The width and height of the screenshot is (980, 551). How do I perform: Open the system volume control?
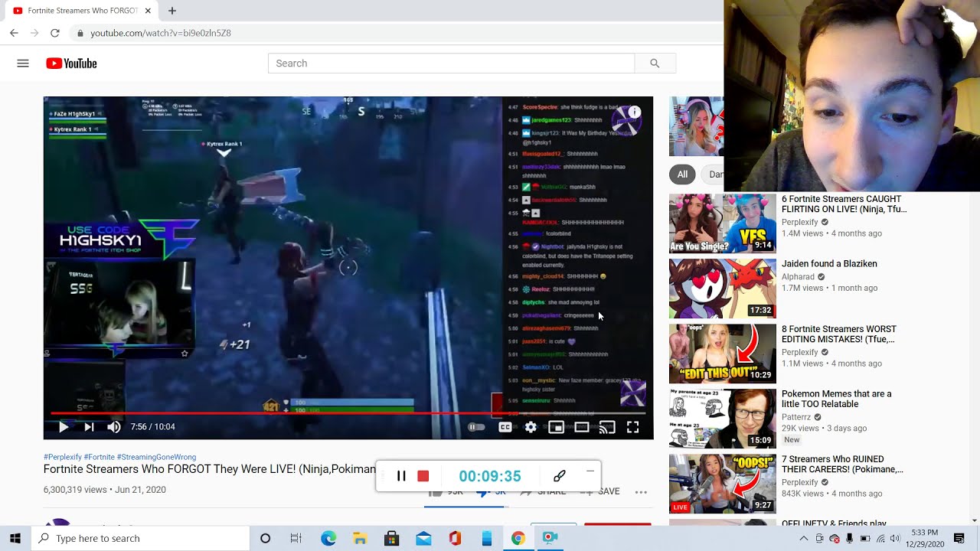click(x=895, y=539)
